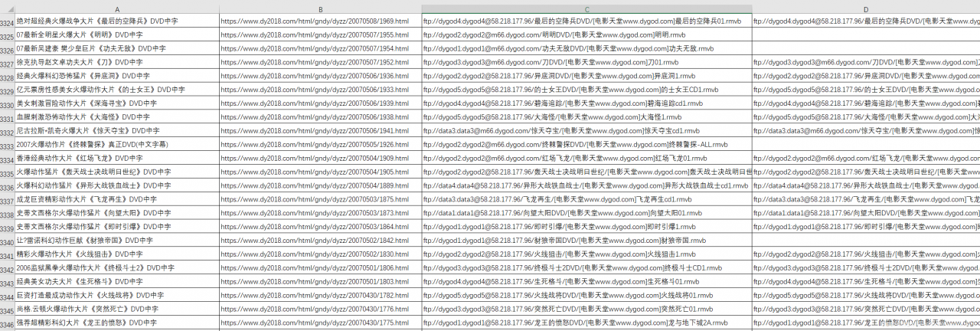Select column C ftp cell ending 明明.rmvb
Screen dimensions: 980x331
point(586,34)
